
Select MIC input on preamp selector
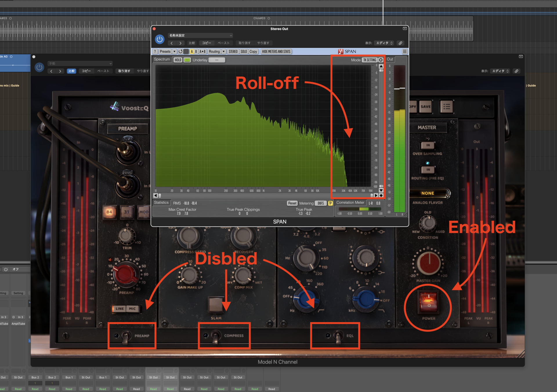(132, 309)
